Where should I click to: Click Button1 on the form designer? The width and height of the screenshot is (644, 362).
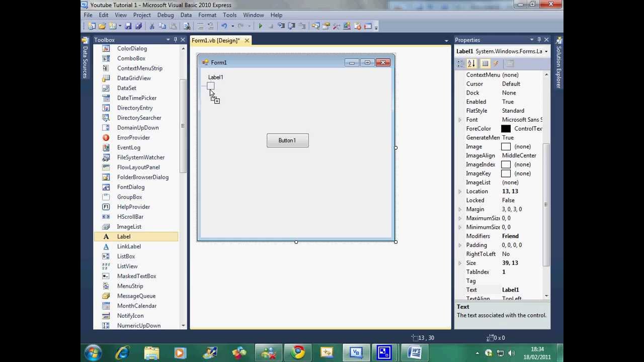(288, 140)
